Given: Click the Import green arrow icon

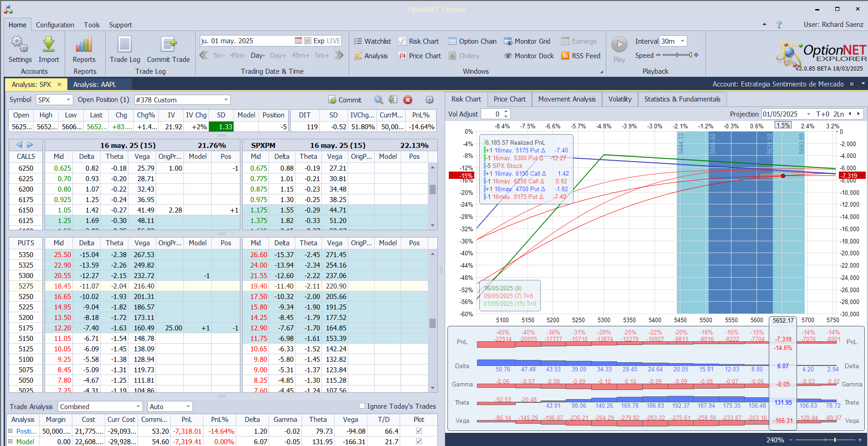Looking at the screenshot, I should pyautogui.click(x=49, y=45).
